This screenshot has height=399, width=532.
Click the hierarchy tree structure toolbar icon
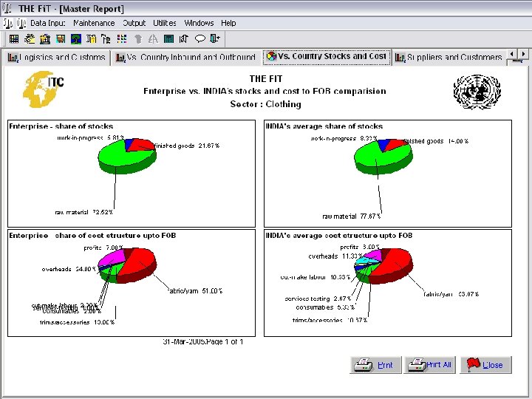(106, 39)
